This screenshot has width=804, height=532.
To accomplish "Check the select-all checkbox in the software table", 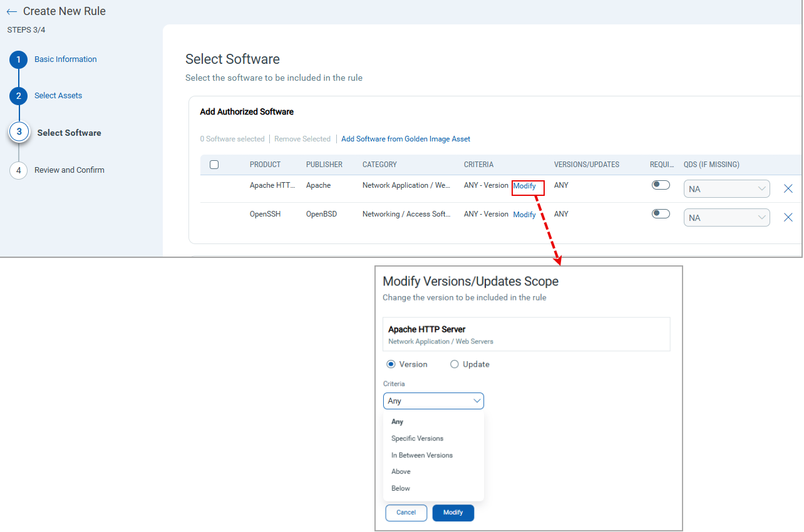I will [214, 164].
